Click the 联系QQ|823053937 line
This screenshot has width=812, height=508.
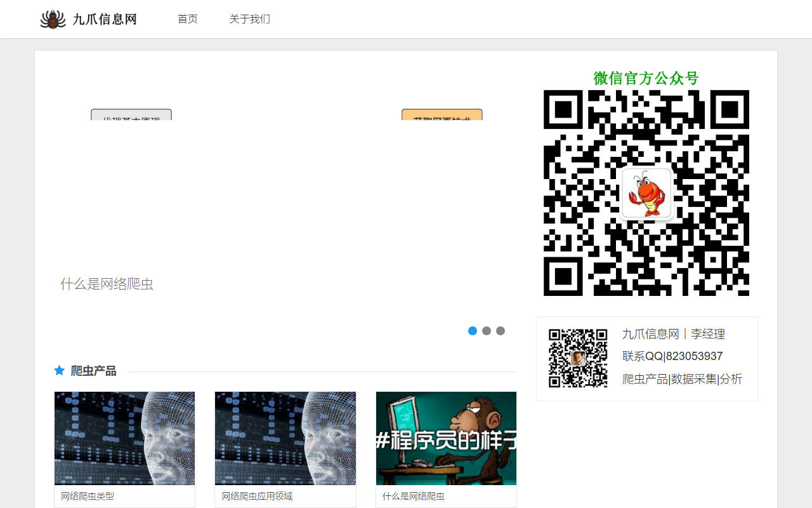click(672, 356)
